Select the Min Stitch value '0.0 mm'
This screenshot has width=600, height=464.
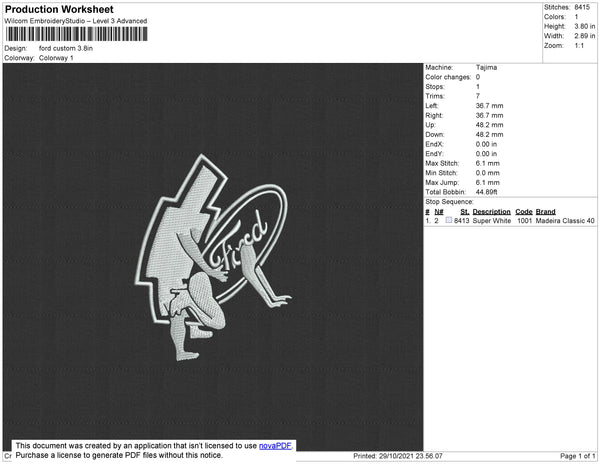(488, 173)
